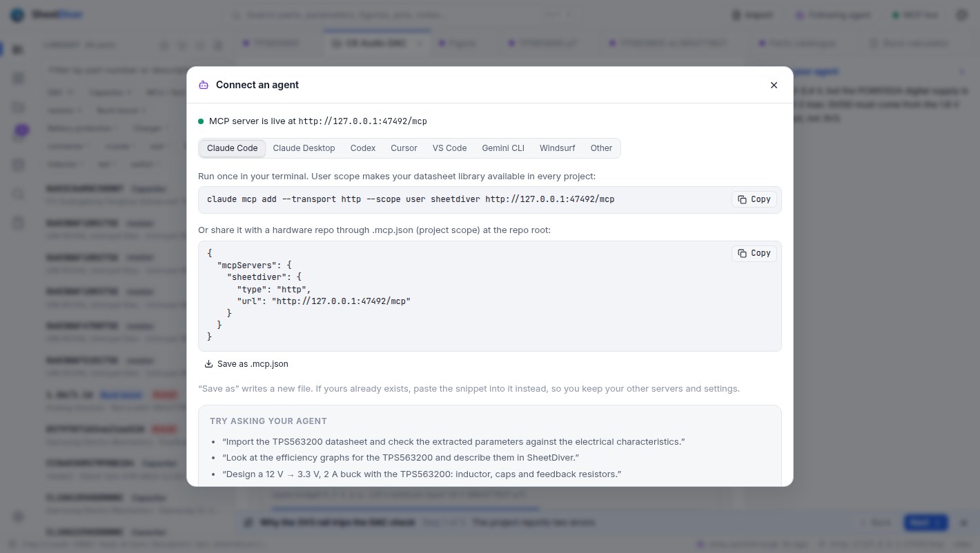Click the blue Next button in the background tour bar

[925, 523]
